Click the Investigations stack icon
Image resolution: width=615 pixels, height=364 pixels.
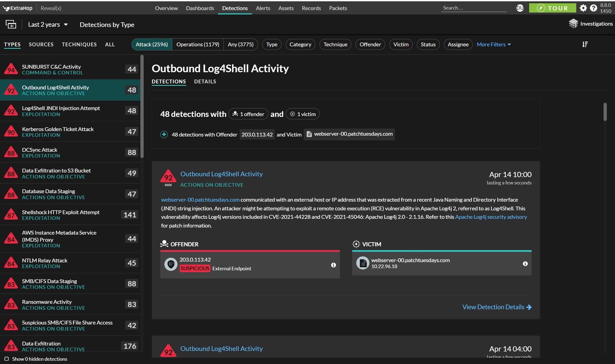(573, 24)
